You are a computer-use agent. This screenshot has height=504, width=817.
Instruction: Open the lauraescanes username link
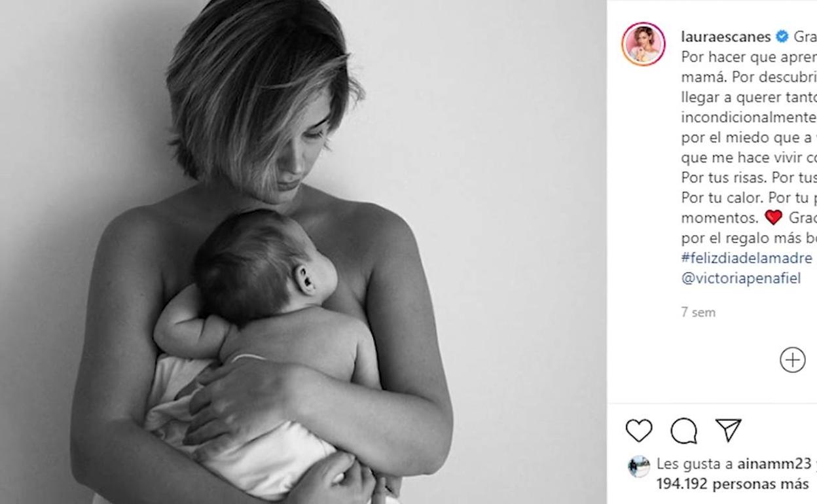click(726, 37)
